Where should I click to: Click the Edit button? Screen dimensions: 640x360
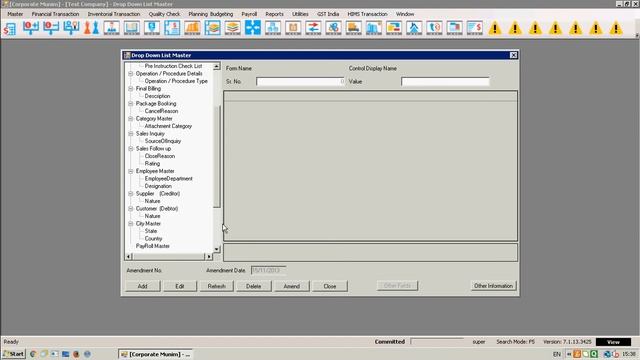[x=180, y=286]
